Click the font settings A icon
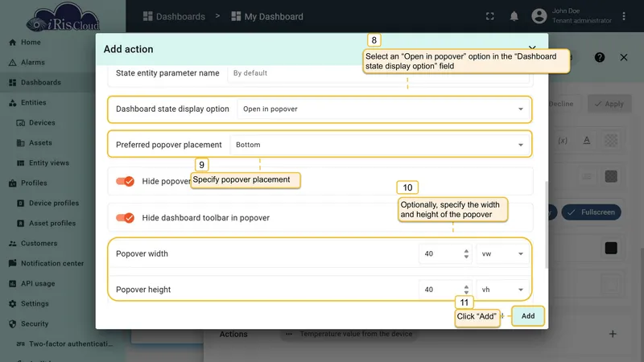The height and width of the screenshot is (362, 644). (x=587, y=140)
